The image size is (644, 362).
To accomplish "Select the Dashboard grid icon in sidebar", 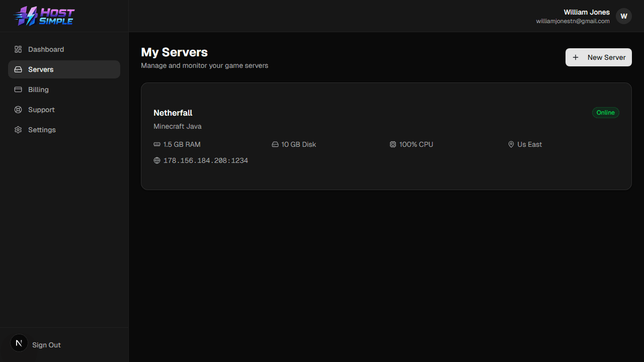I will (18, 49).
